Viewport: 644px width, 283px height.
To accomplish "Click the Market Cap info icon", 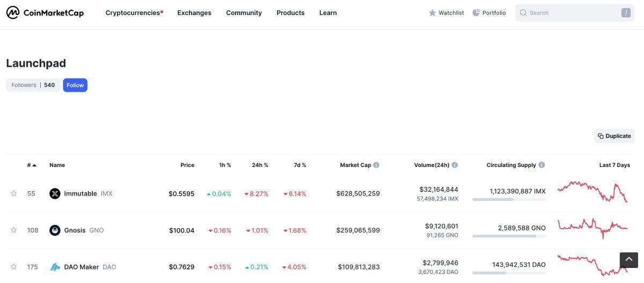I will (376, 165).
